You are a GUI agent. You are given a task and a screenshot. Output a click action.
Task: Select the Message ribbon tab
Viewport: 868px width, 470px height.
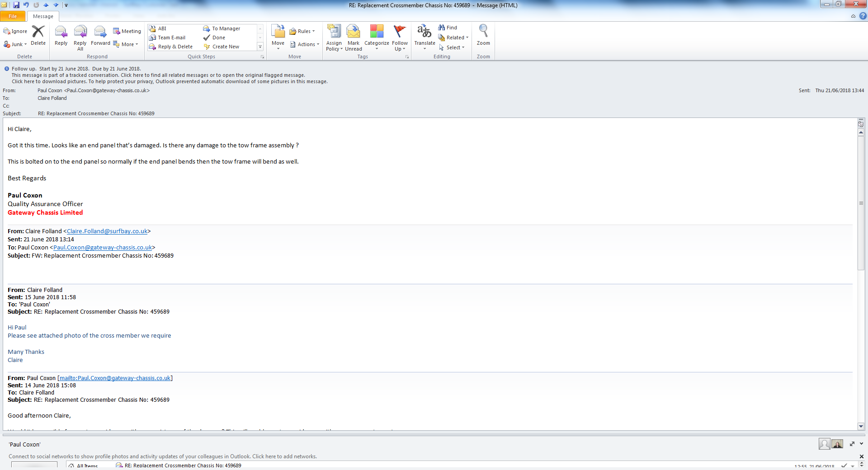tap(43, 16)
